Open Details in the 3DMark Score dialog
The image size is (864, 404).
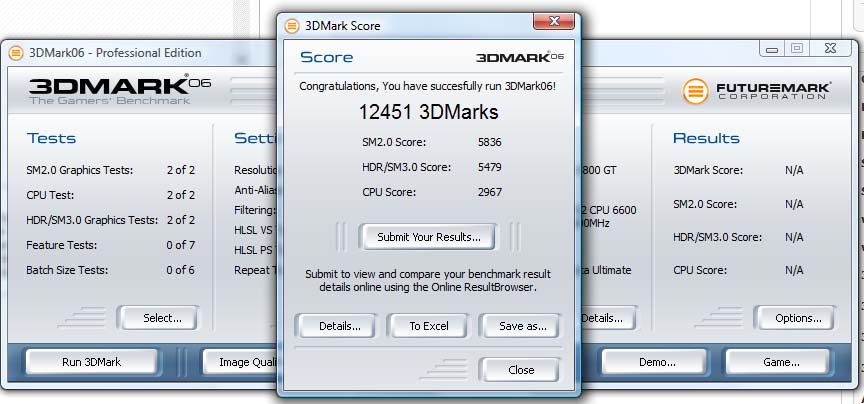point(339,326)
